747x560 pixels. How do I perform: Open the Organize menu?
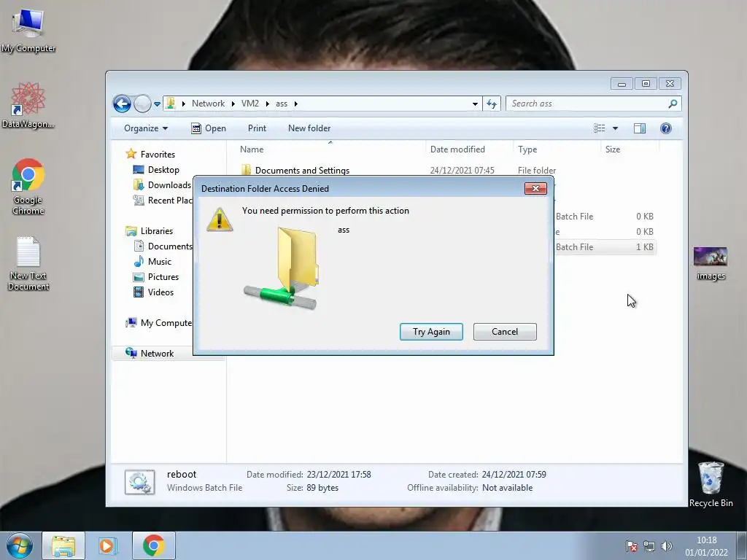point(146,128)
